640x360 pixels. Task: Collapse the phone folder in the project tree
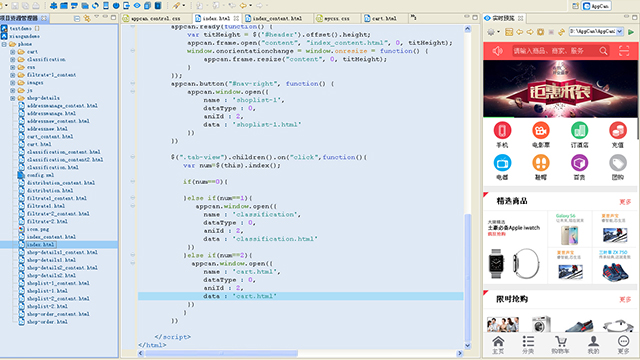tap(4, 44)
